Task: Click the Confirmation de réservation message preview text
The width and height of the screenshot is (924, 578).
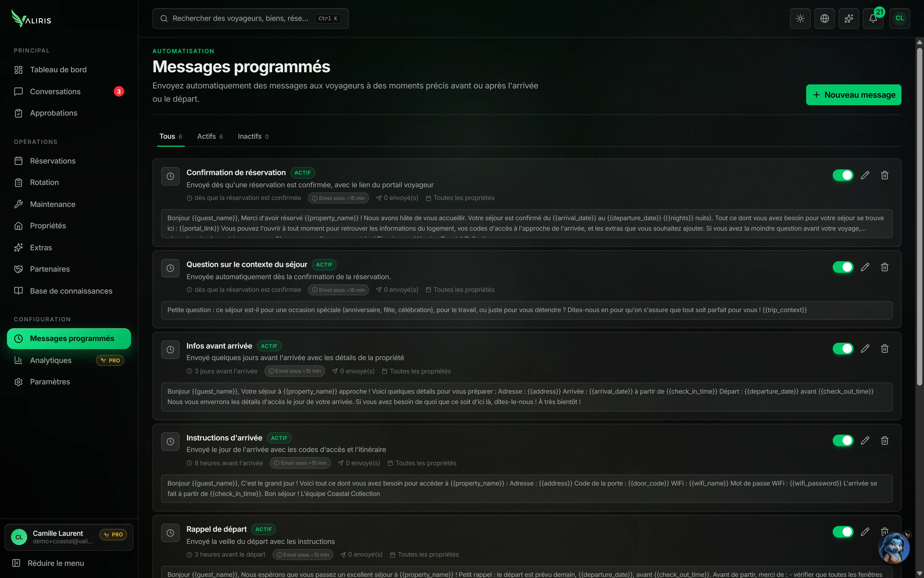Action: (527, 224)
